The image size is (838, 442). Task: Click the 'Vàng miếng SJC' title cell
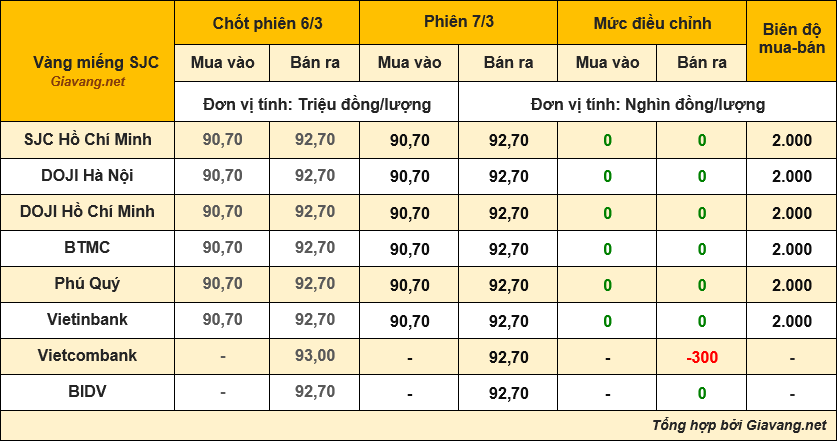point(88,64)
